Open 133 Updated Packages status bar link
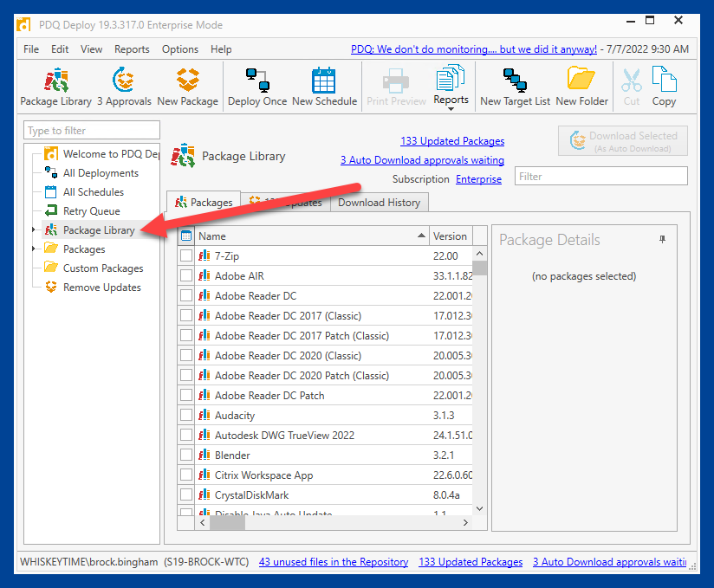 [471, 562]
